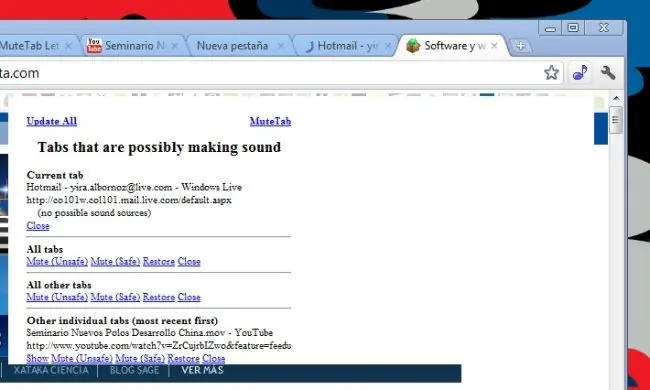
Task: Click the Hotmail mail.live.com URL text
Action: 129,200
